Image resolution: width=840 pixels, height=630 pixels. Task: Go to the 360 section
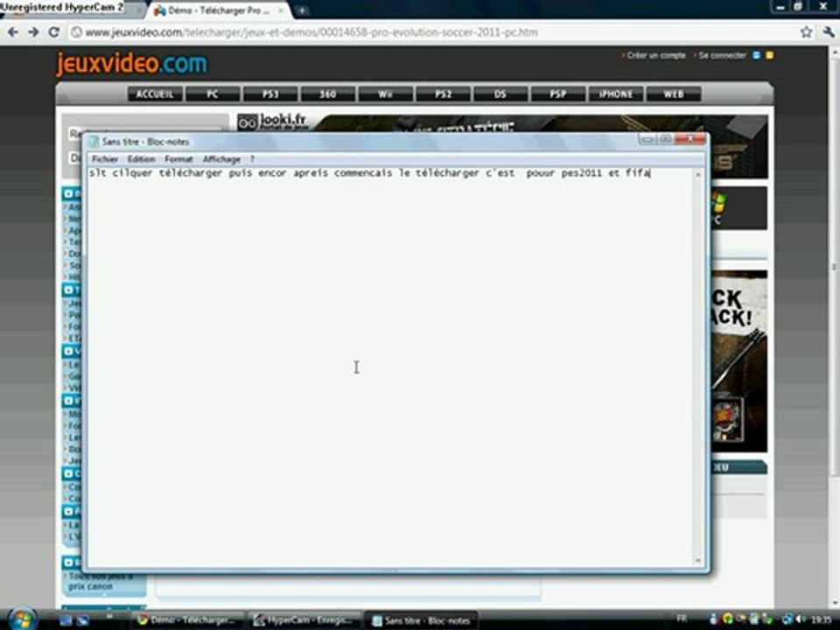[x=328, y=94]
